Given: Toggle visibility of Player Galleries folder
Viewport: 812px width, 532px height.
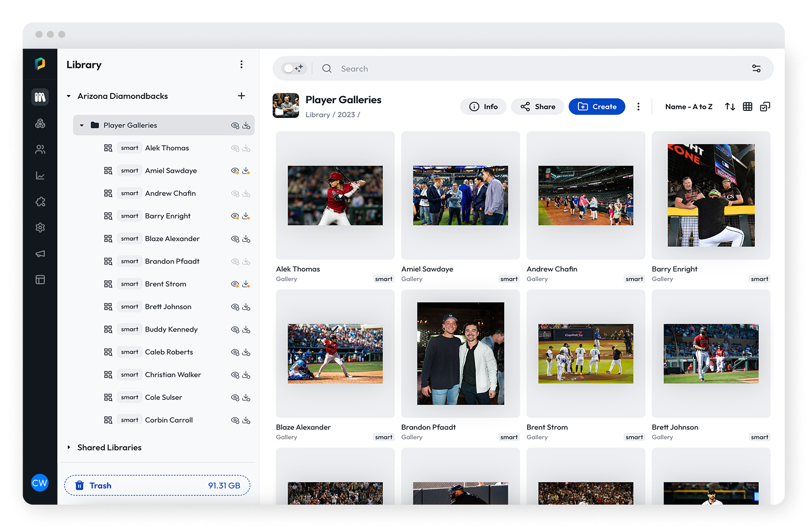Looking at the screenshot, I should pyautogui.click(x=235, y=126).
